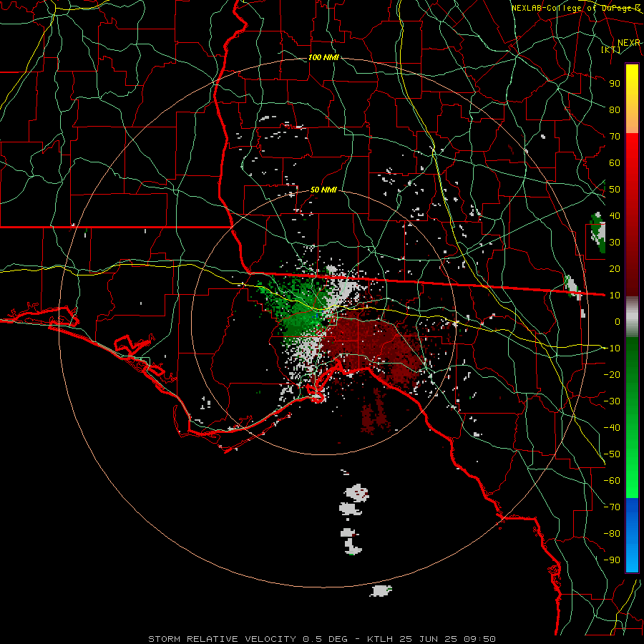Click the '10' label on the velocity scale
Viewport: 644px width, 644px height.
pos(615,296)
